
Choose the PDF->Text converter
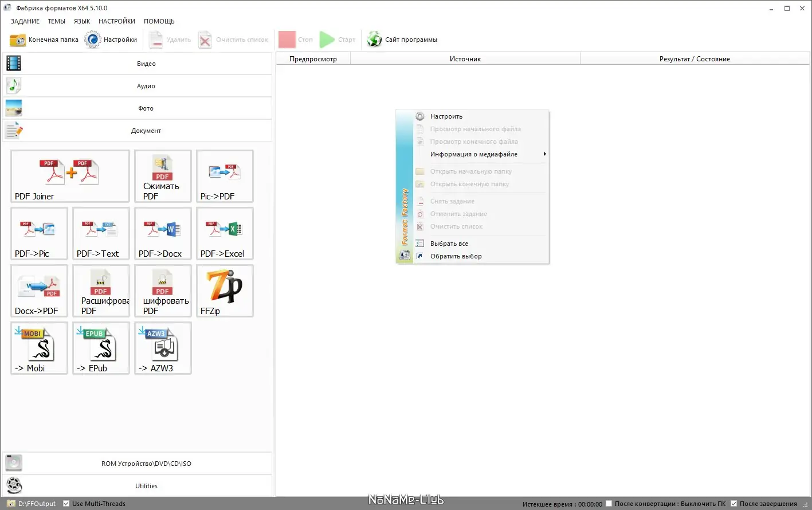(101, 233)
